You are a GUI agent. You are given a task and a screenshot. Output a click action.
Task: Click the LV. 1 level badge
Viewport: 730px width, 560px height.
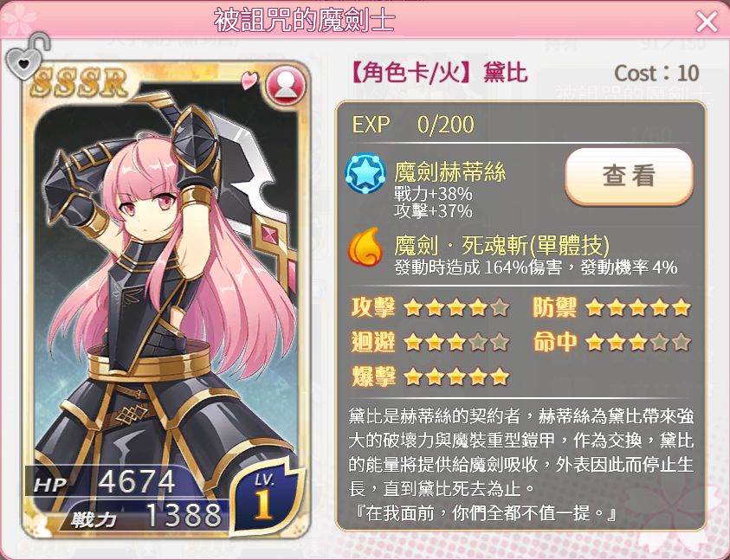(x=263, y=498)
